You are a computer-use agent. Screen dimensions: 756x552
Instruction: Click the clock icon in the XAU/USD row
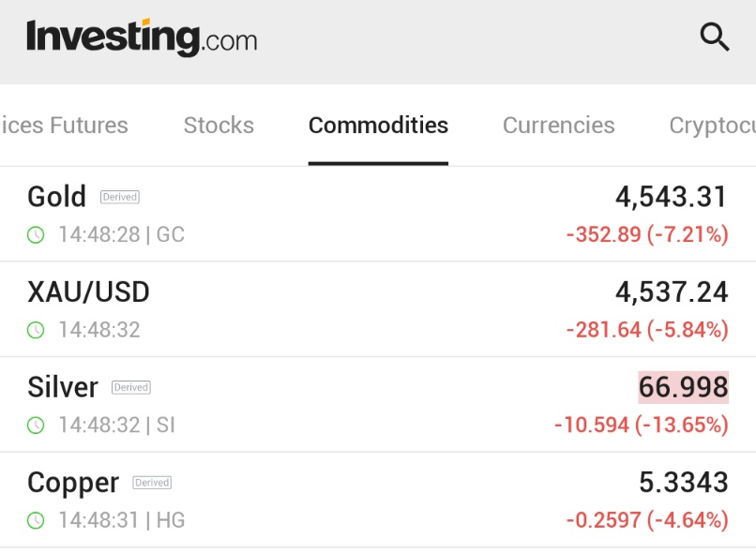coord(36,331)
